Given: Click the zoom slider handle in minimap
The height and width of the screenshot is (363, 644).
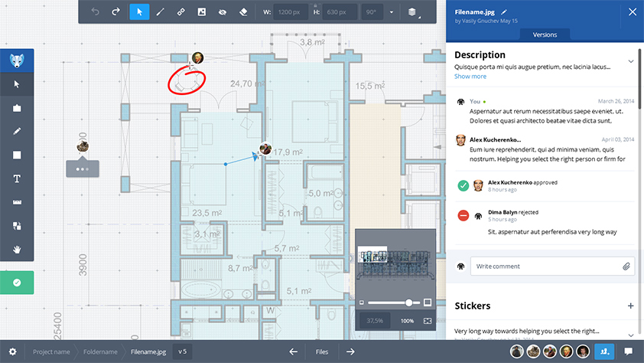Looking at the screenshot, I should pos(409,302).
